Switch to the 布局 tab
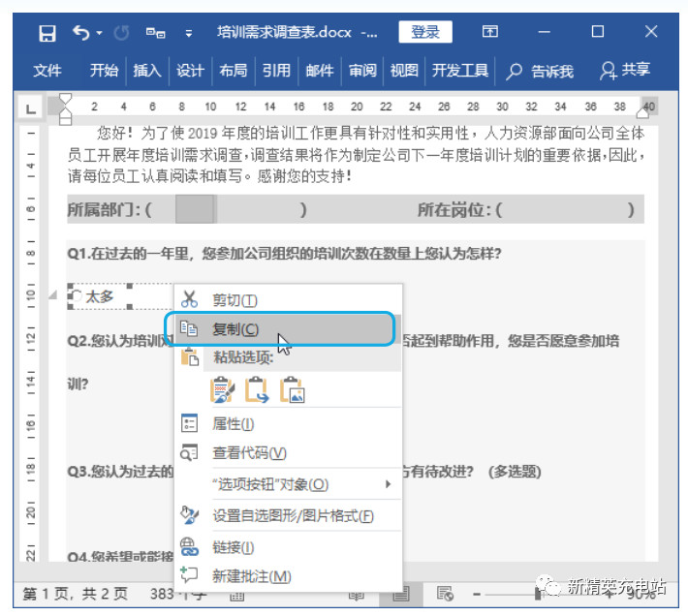The width and height of the screenshot is (688, 616). coord(233,71)
